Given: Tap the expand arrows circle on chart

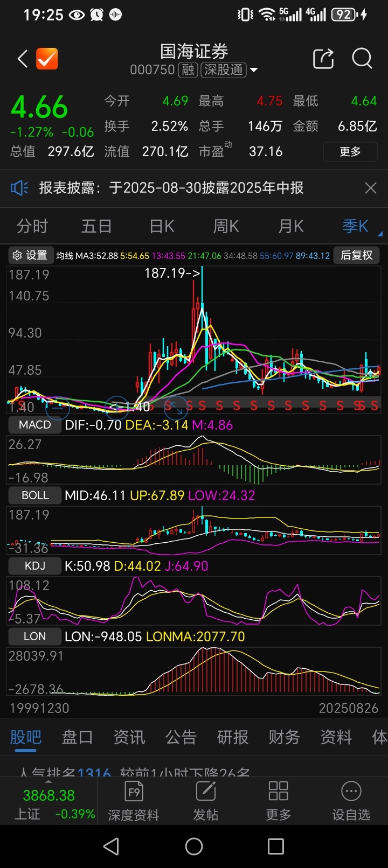Looking at the screenshot, I should [176, 408].
